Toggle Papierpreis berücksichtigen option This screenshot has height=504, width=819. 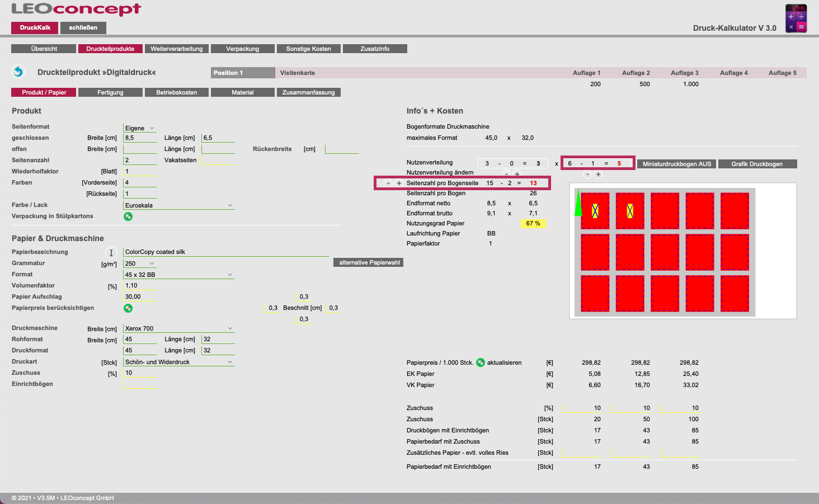(128, 308)
